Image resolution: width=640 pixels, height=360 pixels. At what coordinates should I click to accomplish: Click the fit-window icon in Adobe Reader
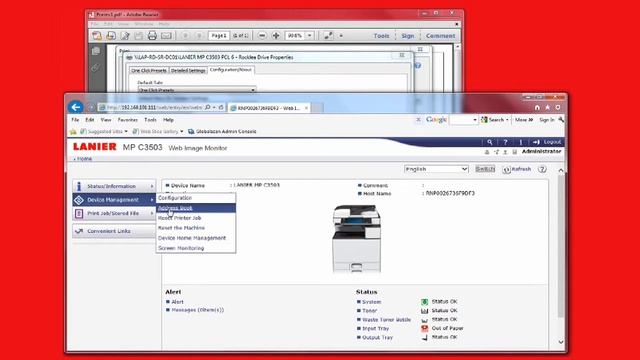click(x=328, y=36)
